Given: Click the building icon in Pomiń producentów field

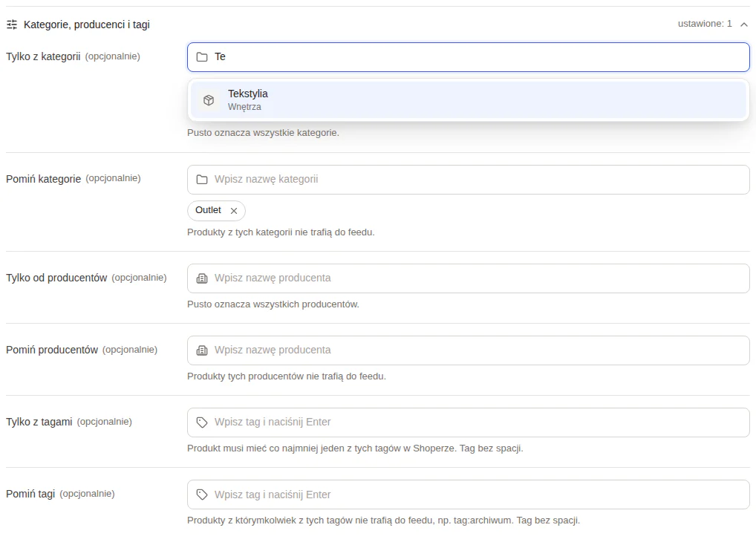Looking at the screenshot, I should (202, 350).
